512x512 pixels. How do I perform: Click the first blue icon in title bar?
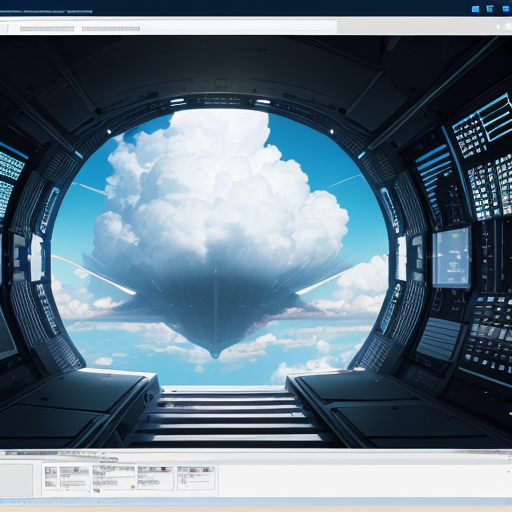tap(475, 9)
